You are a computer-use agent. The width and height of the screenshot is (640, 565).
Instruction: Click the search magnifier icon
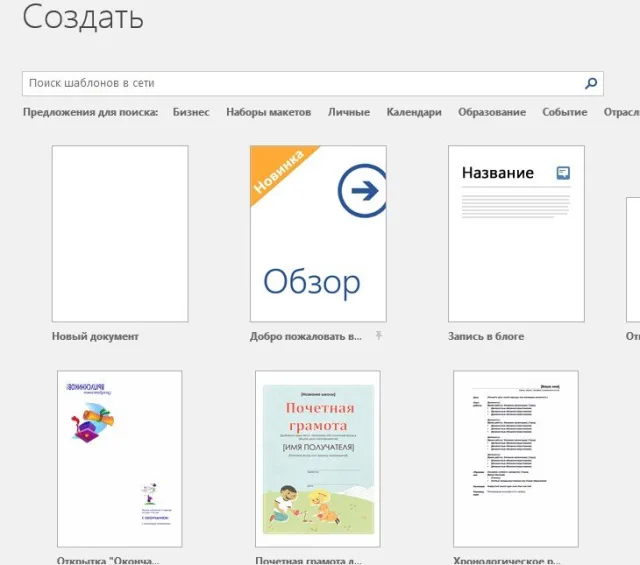pyautogui.click(x=591, y=83)
